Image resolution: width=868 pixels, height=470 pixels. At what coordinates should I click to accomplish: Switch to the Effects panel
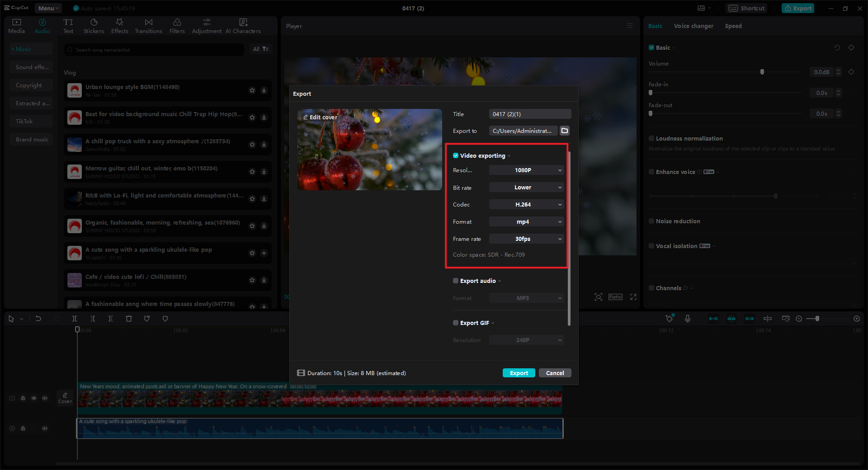click(x=119, y=25)
